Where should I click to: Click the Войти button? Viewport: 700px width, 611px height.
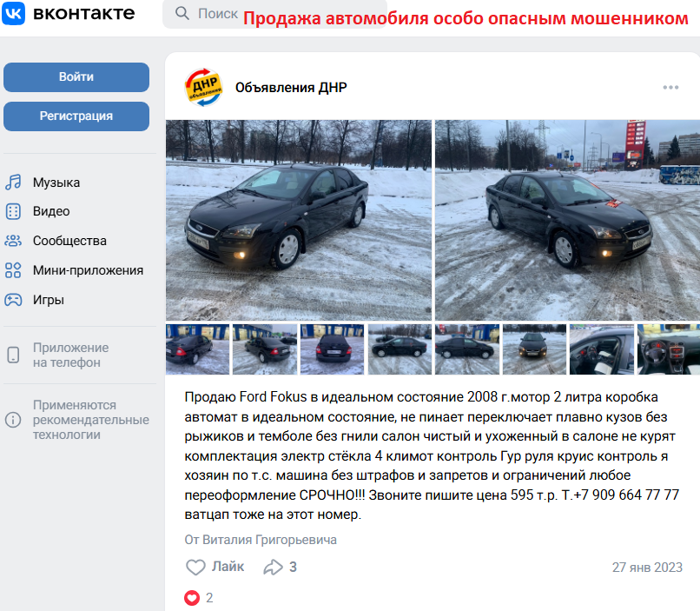coord(76,77)
